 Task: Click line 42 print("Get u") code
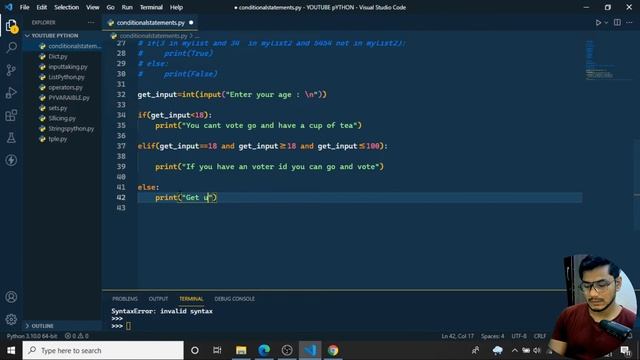coord(186,198)
